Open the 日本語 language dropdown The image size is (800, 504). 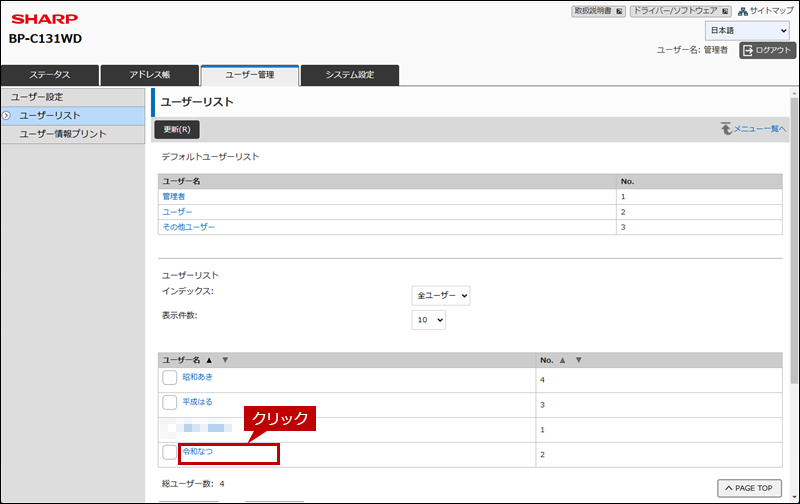747,31
